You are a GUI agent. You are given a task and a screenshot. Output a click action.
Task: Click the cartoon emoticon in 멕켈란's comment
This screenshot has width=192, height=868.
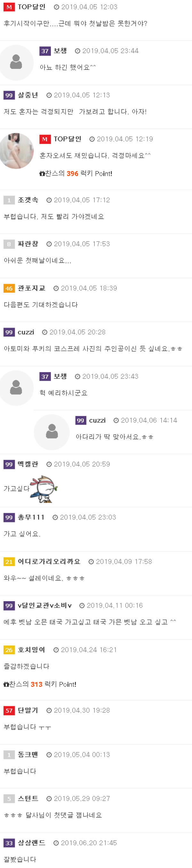coord(44,488)
